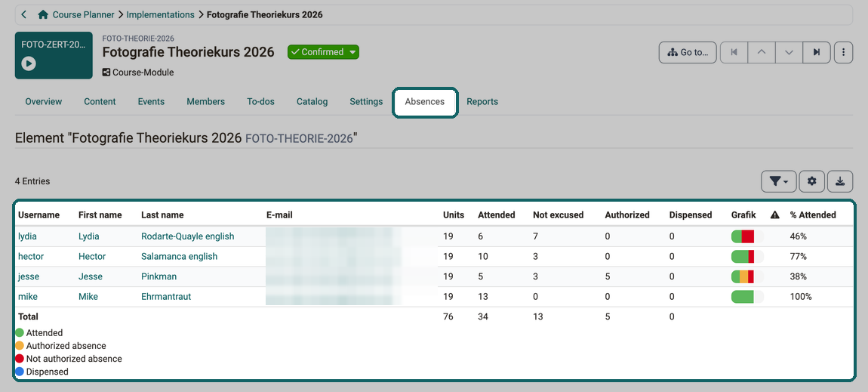This screenshot has width=868, height=392.
Task: Open the home icon in breadcrumb
Action: click(43, 15)
